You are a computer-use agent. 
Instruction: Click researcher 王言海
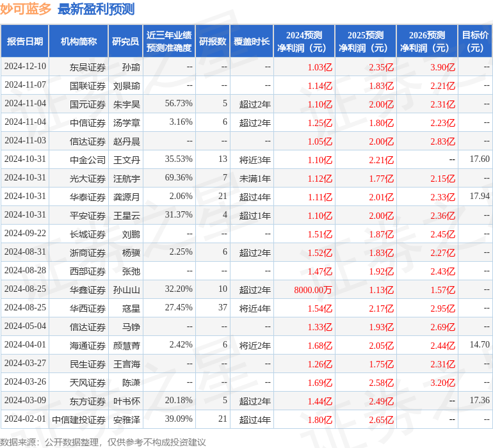click(x=127, y=364)
